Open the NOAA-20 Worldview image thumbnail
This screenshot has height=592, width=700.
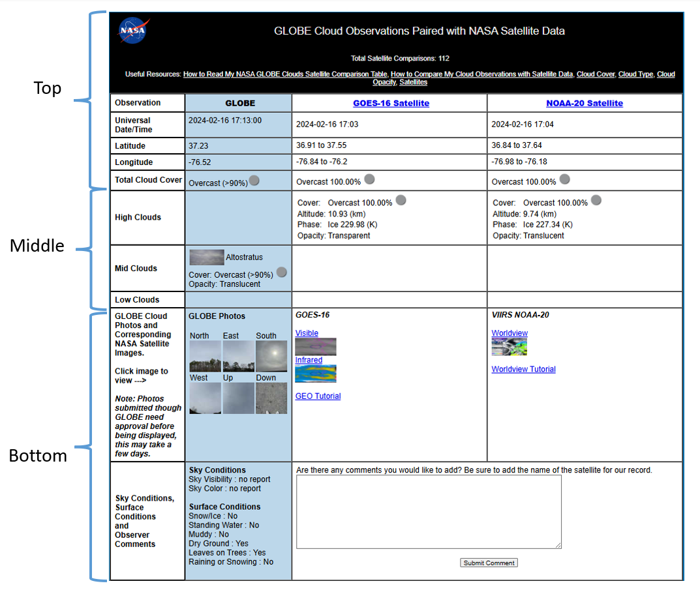tap(509, 347)
